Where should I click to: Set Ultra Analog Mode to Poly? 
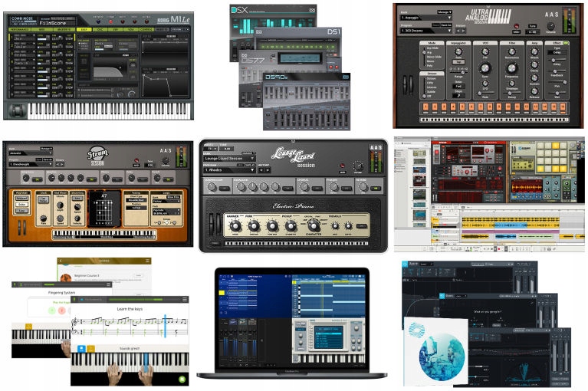click(430, 66)
